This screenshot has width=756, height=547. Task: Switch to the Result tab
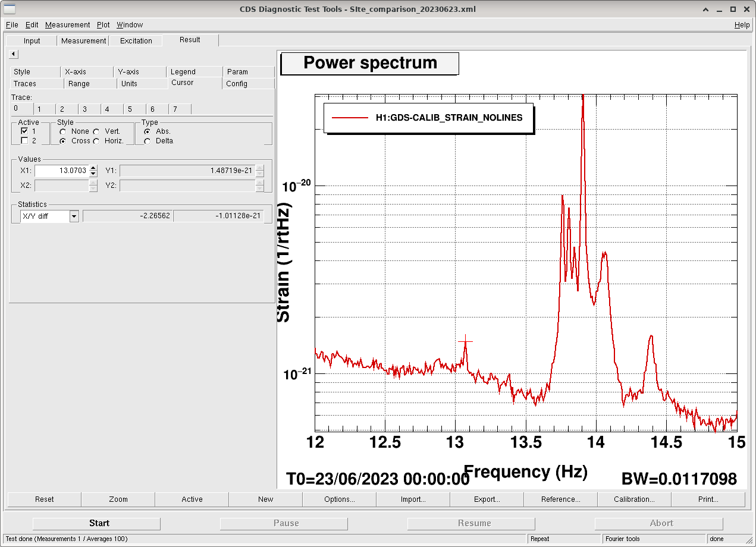point(190,40)
